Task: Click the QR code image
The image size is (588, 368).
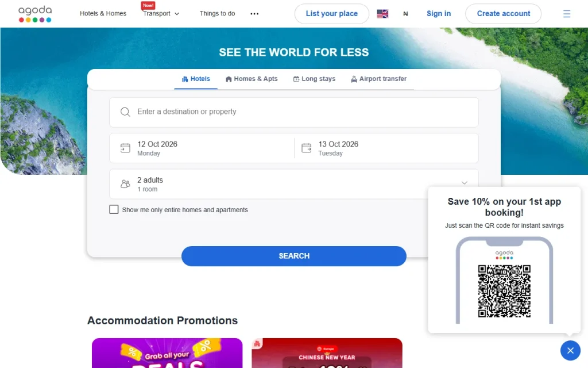Action: point(504,291)
